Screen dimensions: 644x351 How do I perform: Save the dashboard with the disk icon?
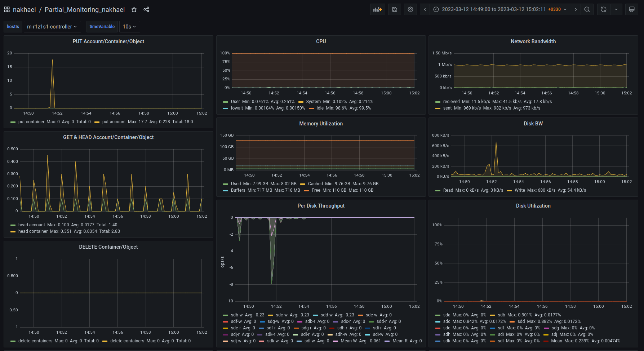[395, 9]
